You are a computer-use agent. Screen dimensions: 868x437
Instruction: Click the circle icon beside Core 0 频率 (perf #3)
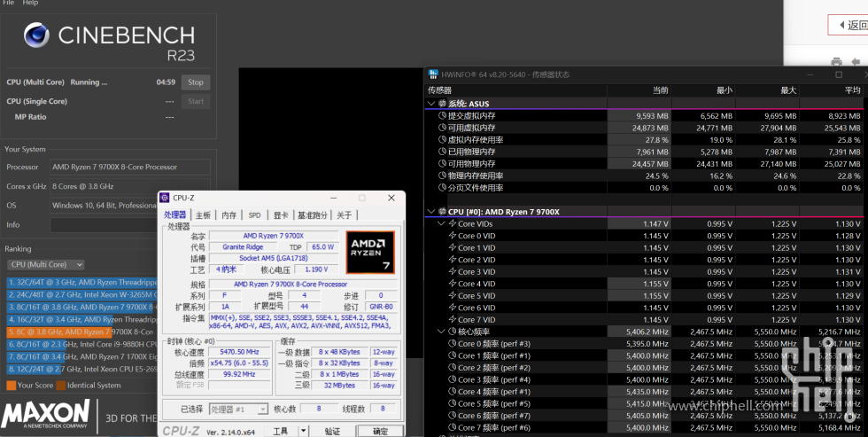(x=453, y=343)
